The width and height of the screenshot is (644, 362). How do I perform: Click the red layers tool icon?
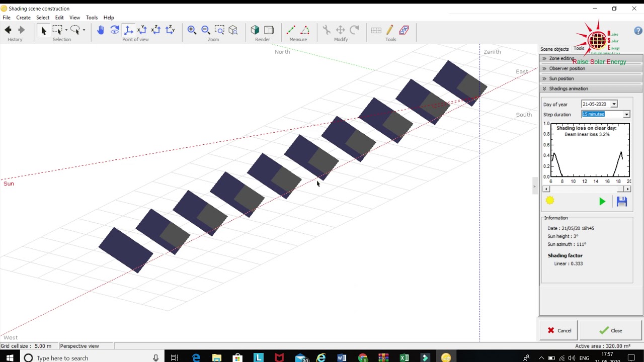click(x=404, y=30)
